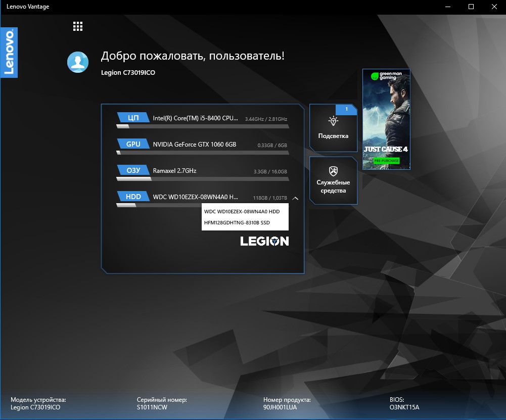This screenshot has width=506, height=420.
Task: Click the CPU usage progress bar
Action: 203,126
